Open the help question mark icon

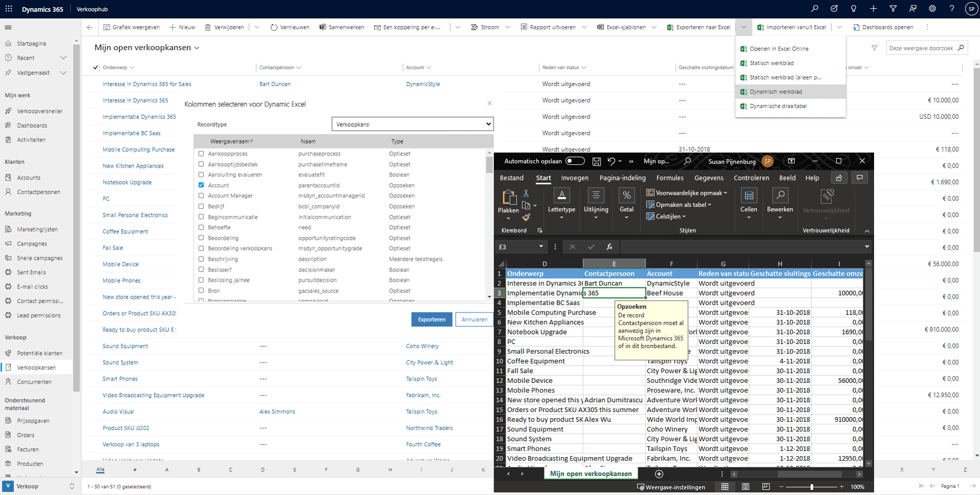pos(952,9)
